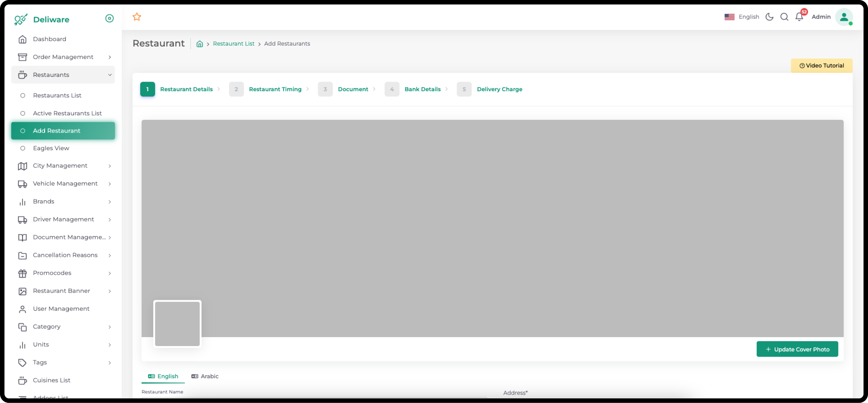Click the Order Management box icon
The height and width of the screenshot is (403, 868).
click(x=22, y=57)
